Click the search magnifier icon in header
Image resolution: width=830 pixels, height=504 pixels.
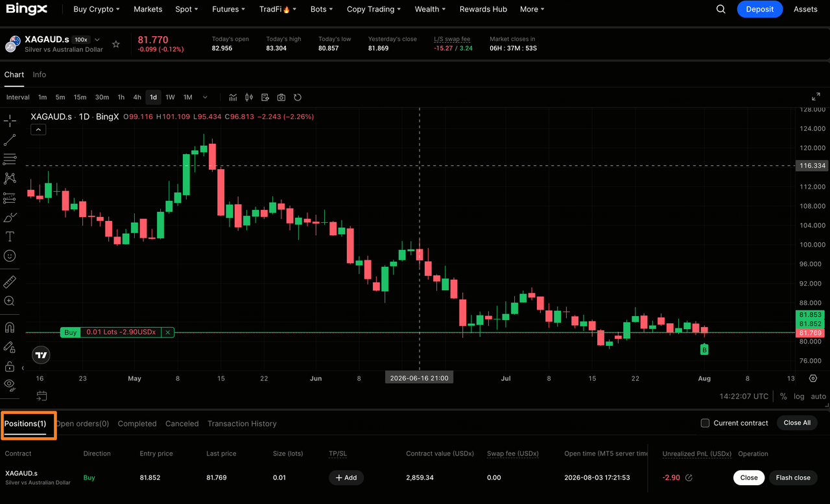coord(721,9)
